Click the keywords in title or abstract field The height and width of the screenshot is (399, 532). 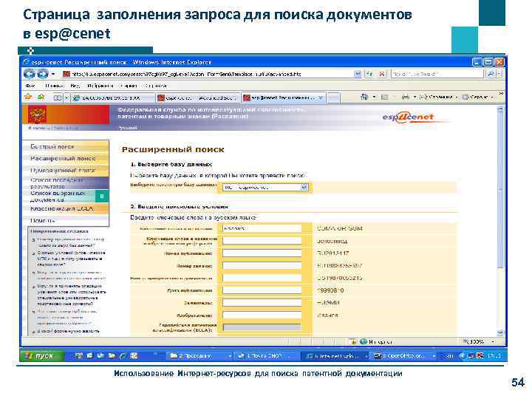(262, 241)
